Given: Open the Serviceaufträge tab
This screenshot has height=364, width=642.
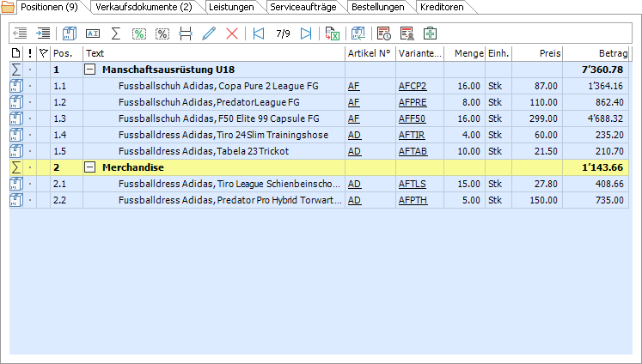Looking at the screenshot, I should click(x=303, y=7).
